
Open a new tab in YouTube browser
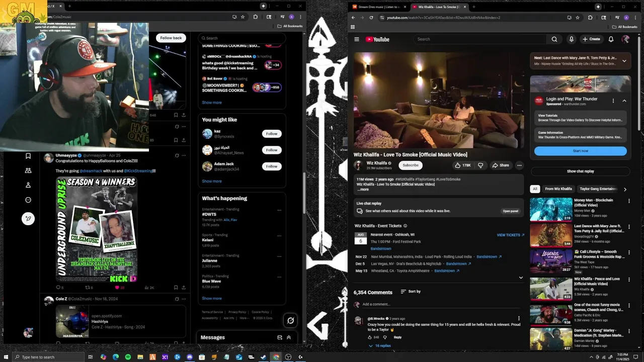click(473, 7)
